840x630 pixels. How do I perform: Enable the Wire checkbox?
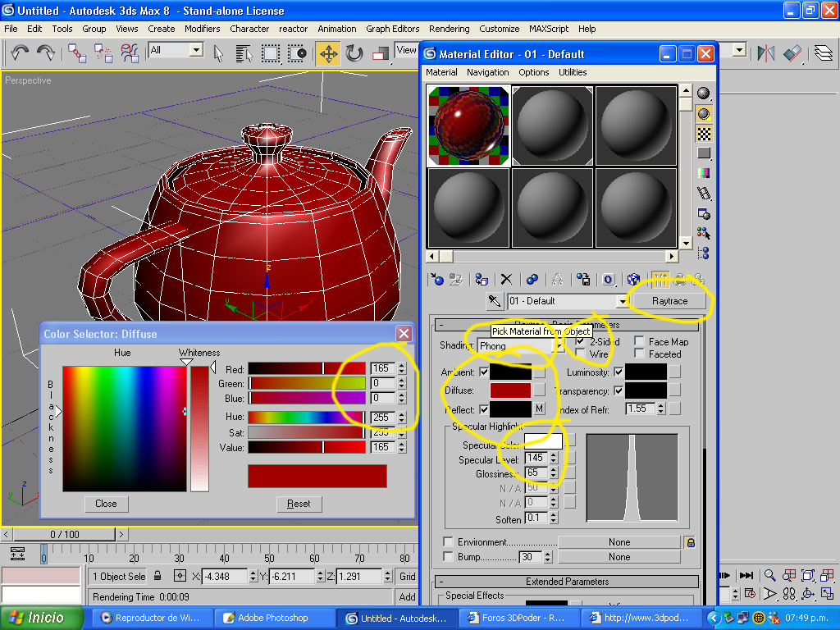point(580,353)
